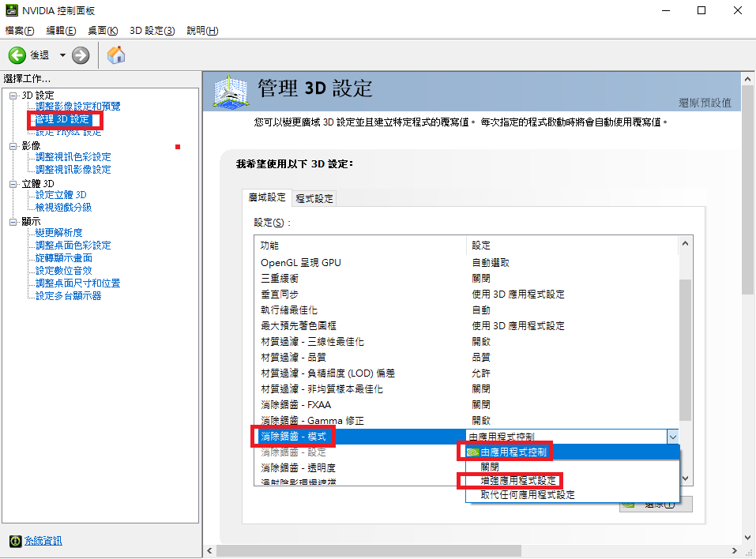Select 消除鋸齒 - Gamma 修正 row
This screenshot has width=756, height=559.
[x=466, y=421]
